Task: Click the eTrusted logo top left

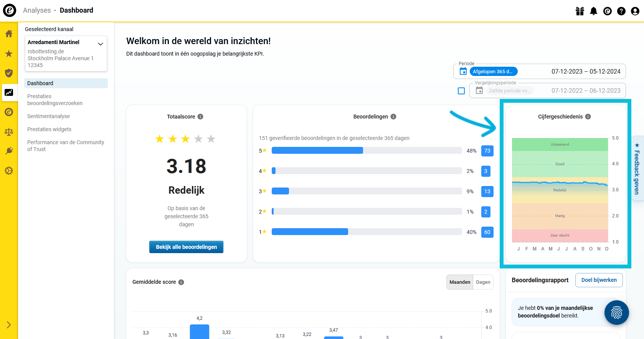Action: [10, 10]
